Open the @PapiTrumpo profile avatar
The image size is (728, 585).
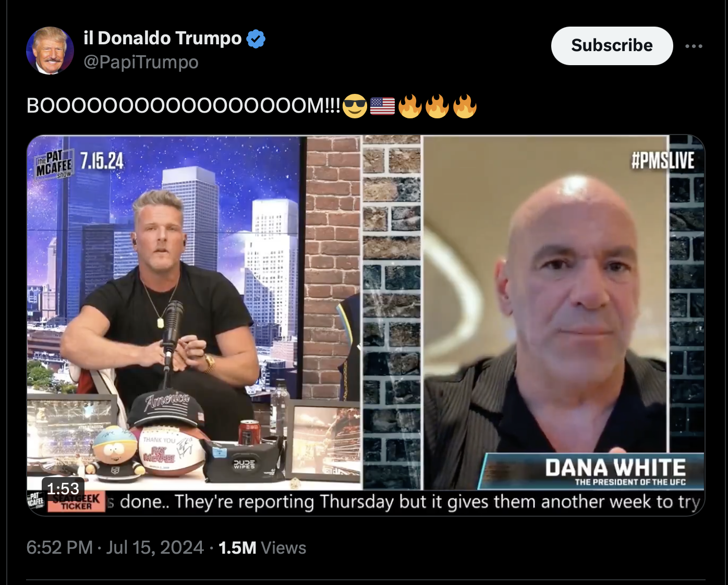tap(50, 51)
